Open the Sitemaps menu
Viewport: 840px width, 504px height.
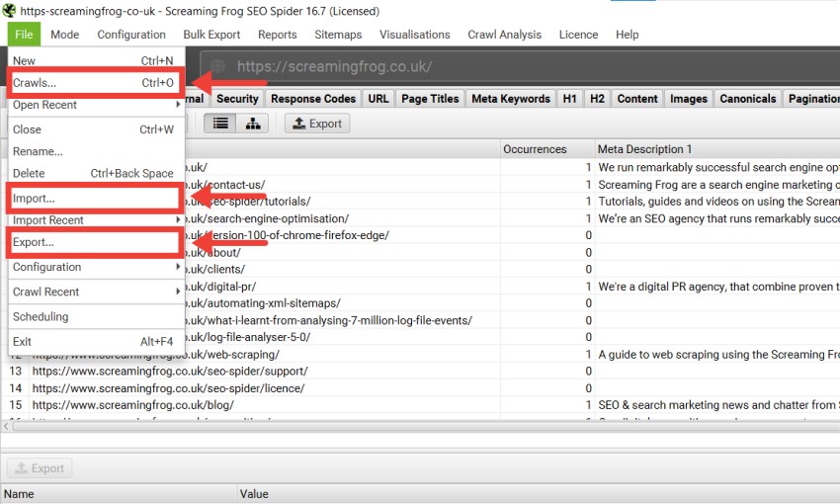tap(338, 35)
